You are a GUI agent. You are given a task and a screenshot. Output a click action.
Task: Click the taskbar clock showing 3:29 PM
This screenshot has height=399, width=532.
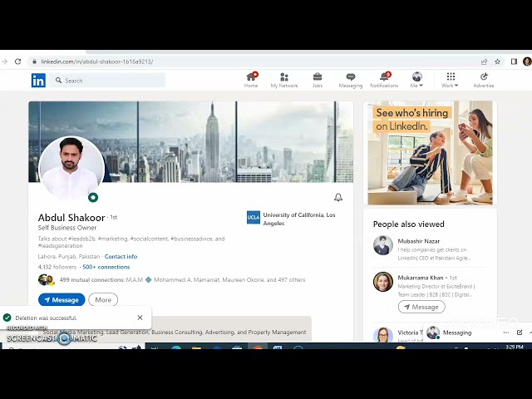pyautogui.click(x=515, y=347)
